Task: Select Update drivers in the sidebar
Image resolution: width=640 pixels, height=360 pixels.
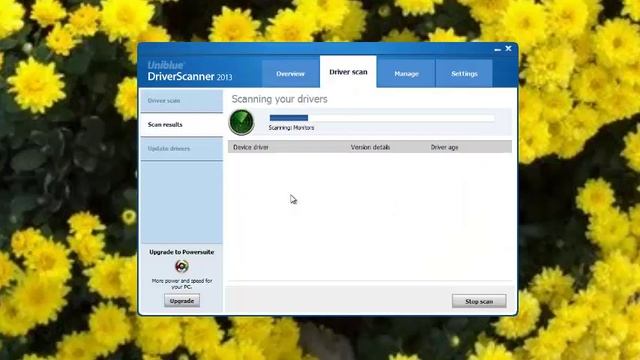Action: 182,149
